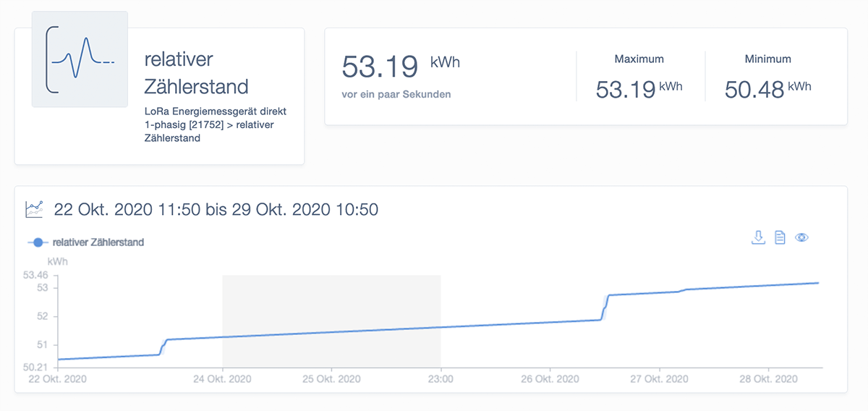This screenshot has height=411, width=868.
Task: Toggle the relativer Zählerstand legend series
Action: click(98, 242)
